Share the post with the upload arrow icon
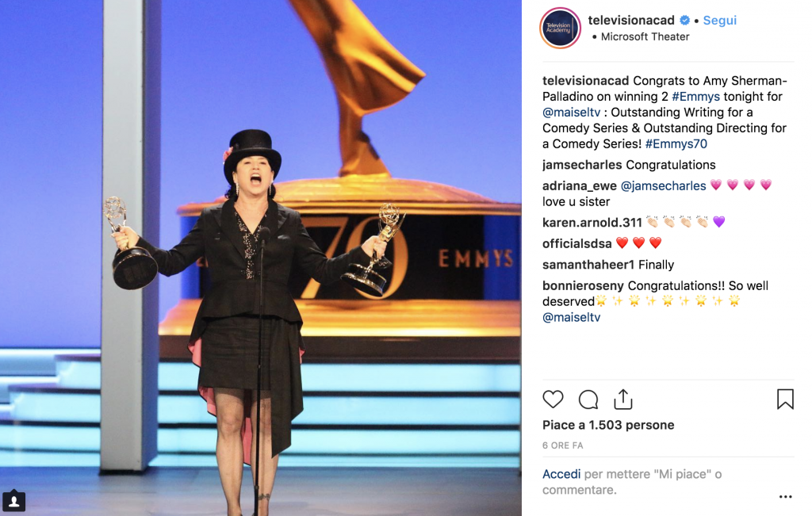 623,399
